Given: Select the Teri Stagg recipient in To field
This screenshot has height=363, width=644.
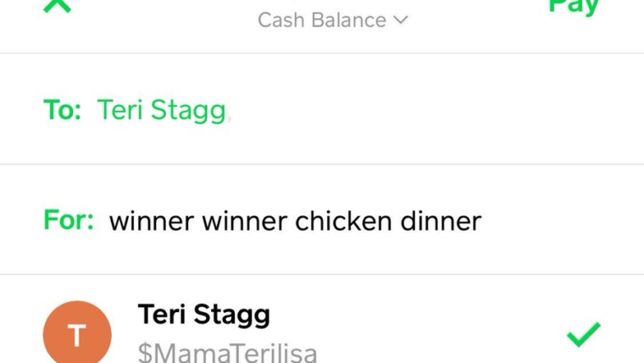Looking at the screenshot, I should pos(161,110).
